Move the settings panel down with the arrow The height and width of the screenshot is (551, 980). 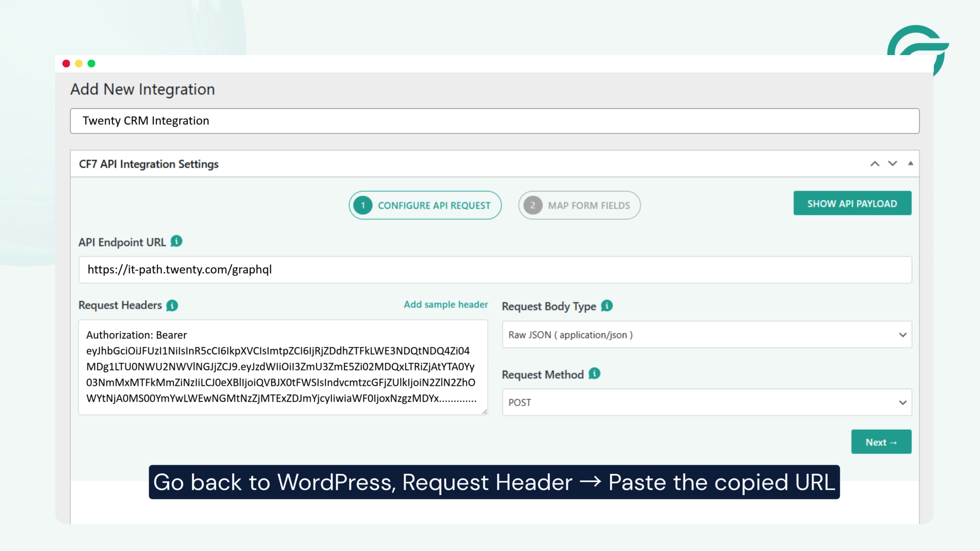point(893,164)
